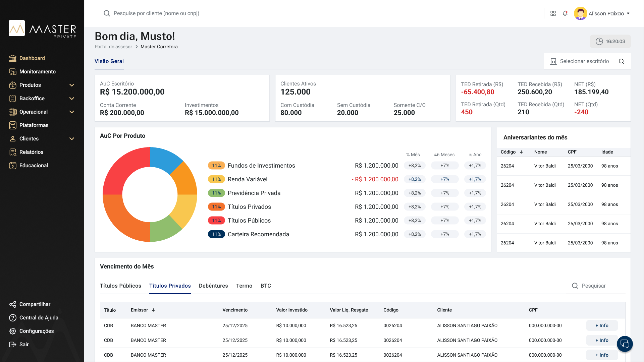Viewport: 644px width, 362px height.
Task: Click the Alisson Paixao avatar picture
Action: tap(580, 13)
